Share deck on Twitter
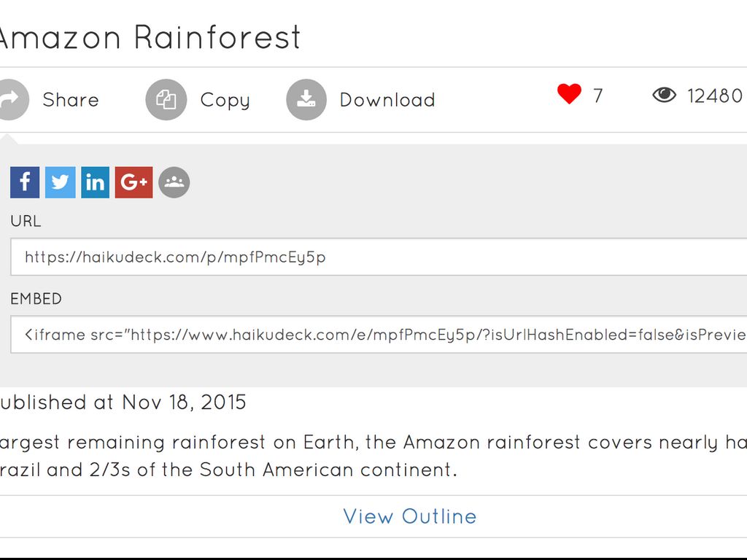 point(61,182)
